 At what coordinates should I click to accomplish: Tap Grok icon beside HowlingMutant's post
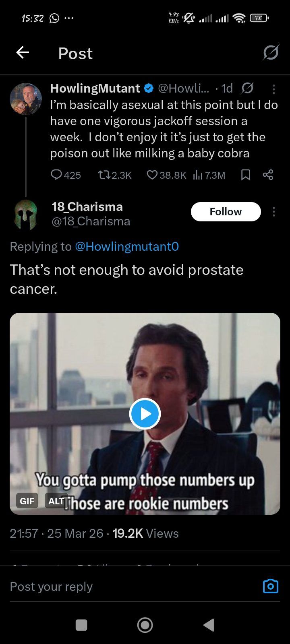pos(247,88)
